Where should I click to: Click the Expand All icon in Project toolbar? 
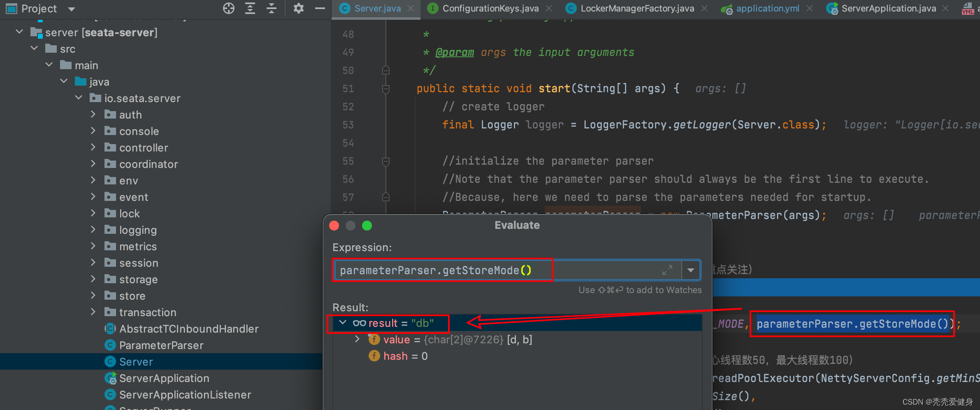250,8
